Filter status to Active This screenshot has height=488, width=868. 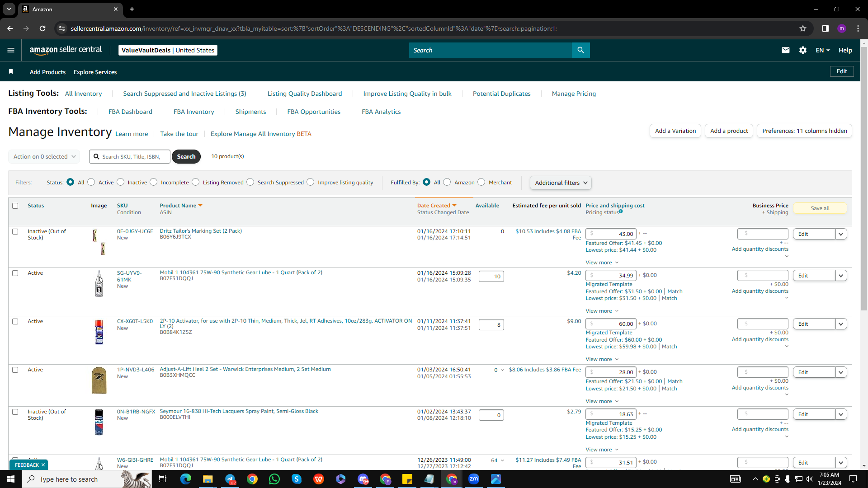click(x=91, y=182)
